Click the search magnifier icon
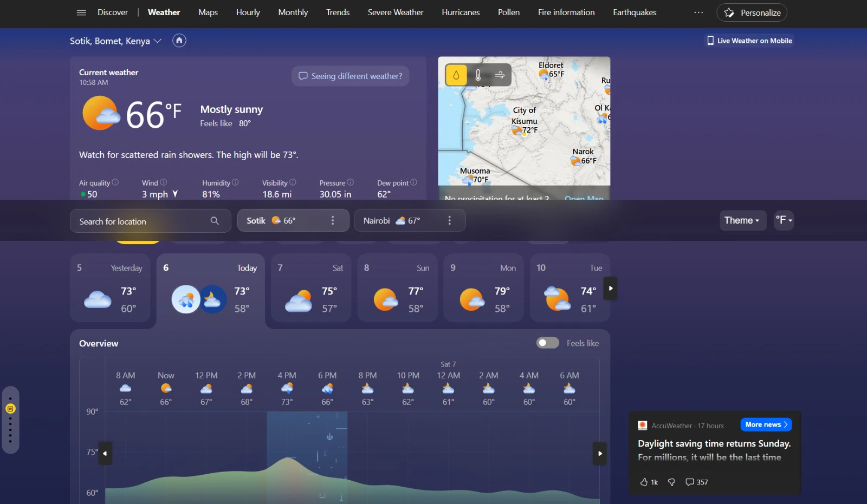Viewport: 867px width, 504px height. [215, 221]
